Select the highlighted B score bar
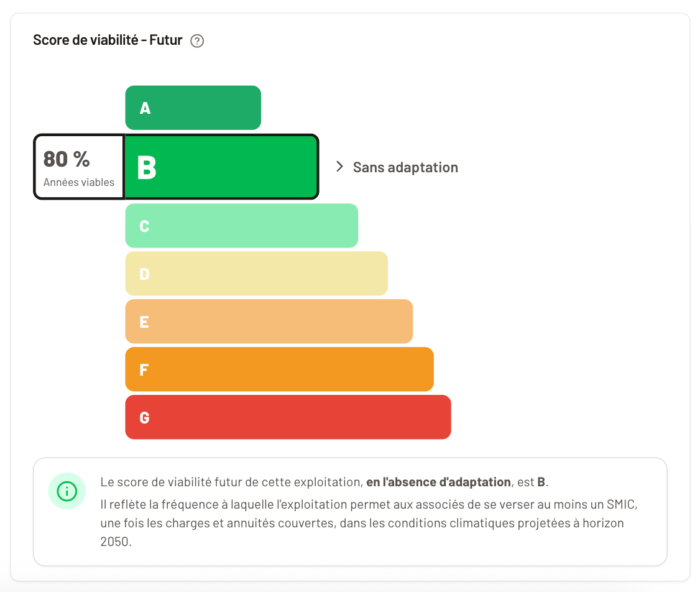 (x=221, y=167)
